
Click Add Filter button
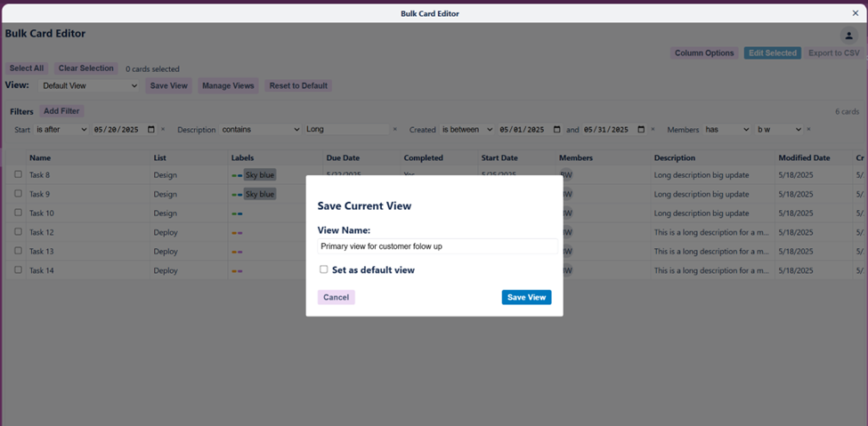tap(61, 111)
